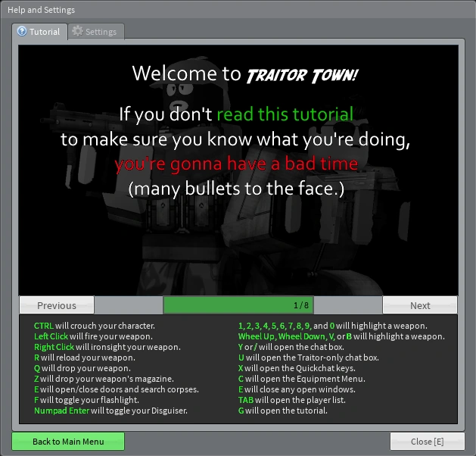
Task: Click the CTRL crouch keybind line
Action: (95, 326)
